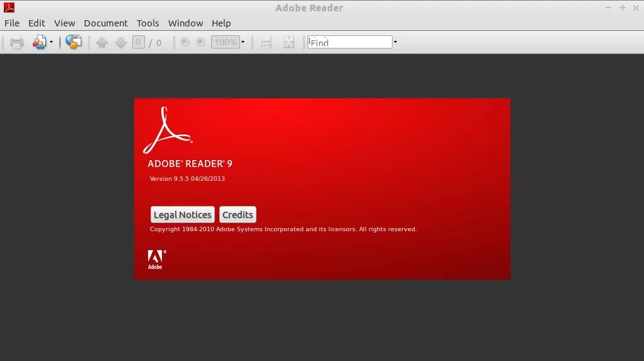This screenshot has height=361, width=644.
Task: Click the 'Copyright 1984-2010 Adobe Systems' text
Action: [206, 229]
